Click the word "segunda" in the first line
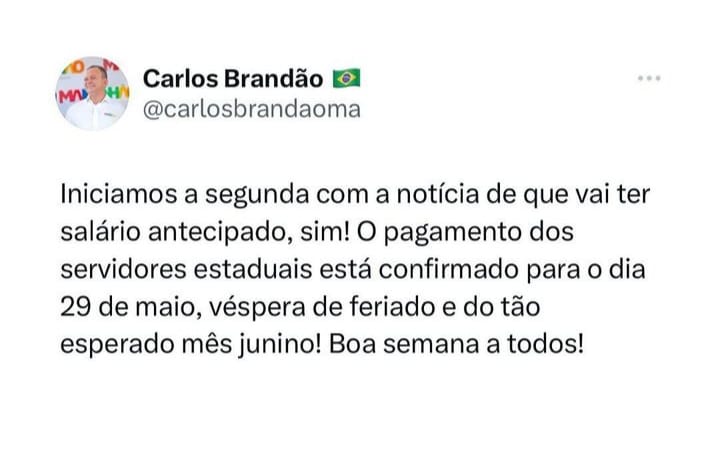This screenshot has height=449, width=720. tap(257, 196)
